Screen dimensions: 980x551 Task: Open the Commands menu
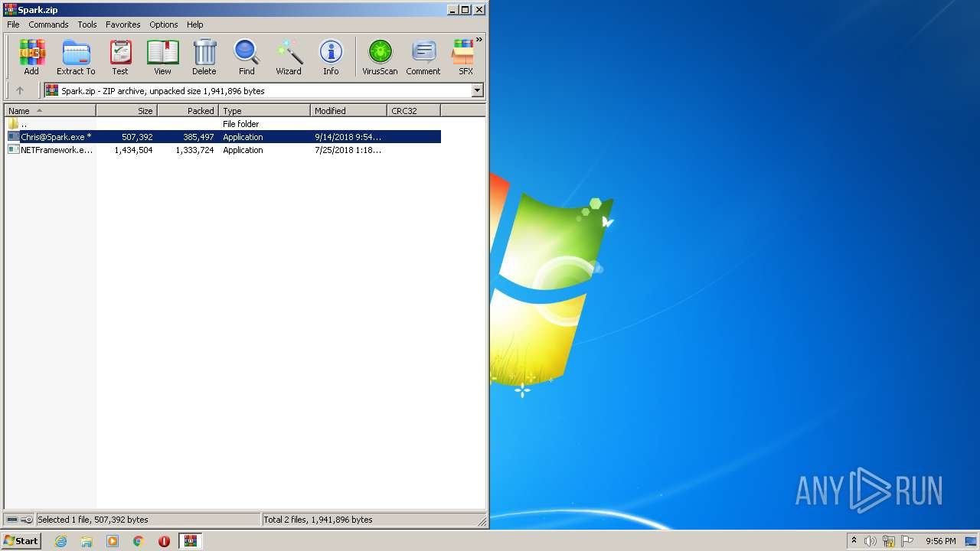48,24
